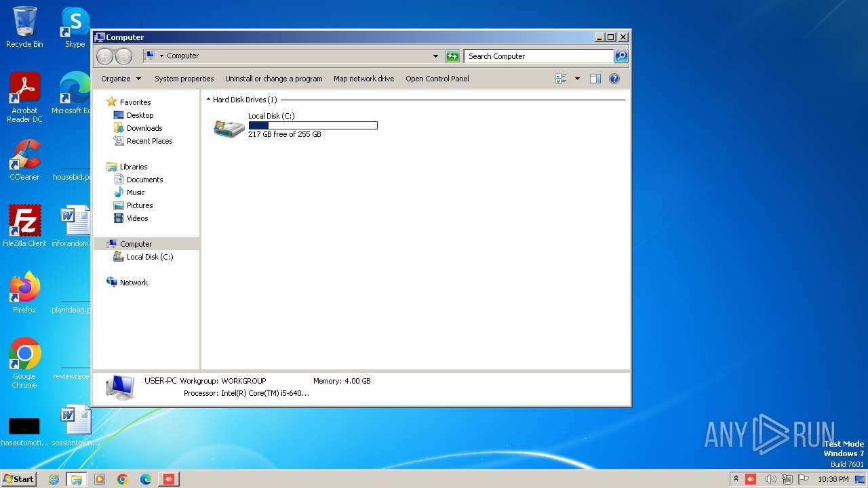
Task: Click the red taskbar application icon
Action: [169, 479]
